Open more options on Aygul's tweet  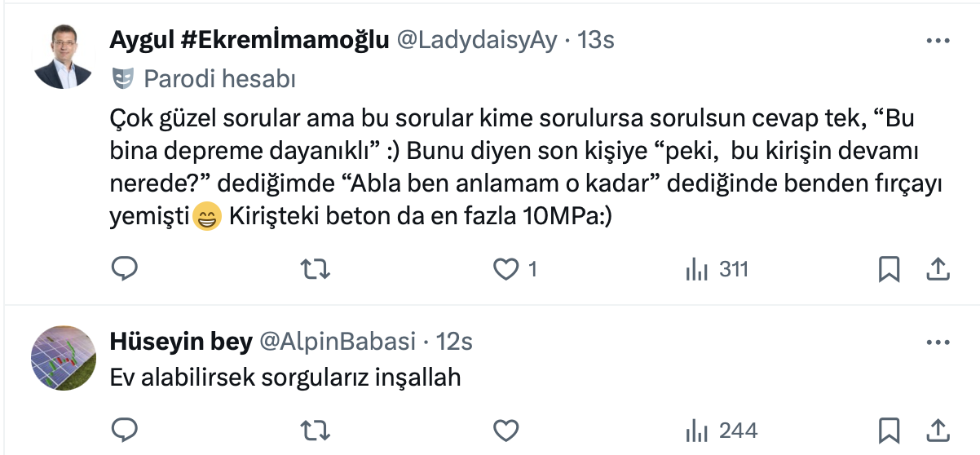click(938, 41)
